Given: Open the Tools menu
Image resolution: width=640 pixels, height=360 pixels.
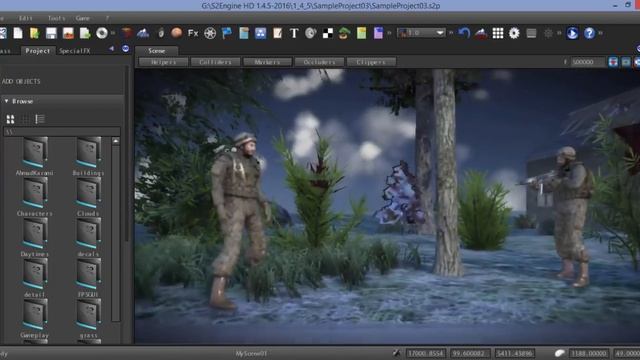Looking at the screenshot, I should point(56,18).
